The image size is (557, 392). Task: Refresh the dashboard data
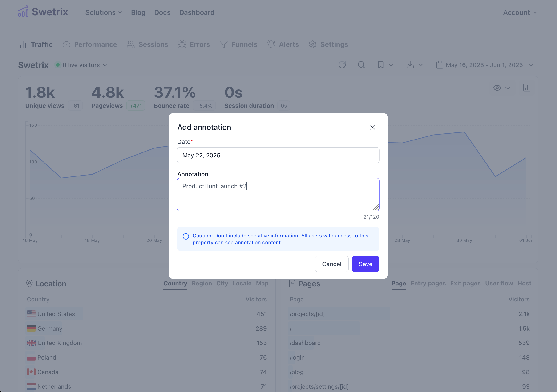coord(342,65)
